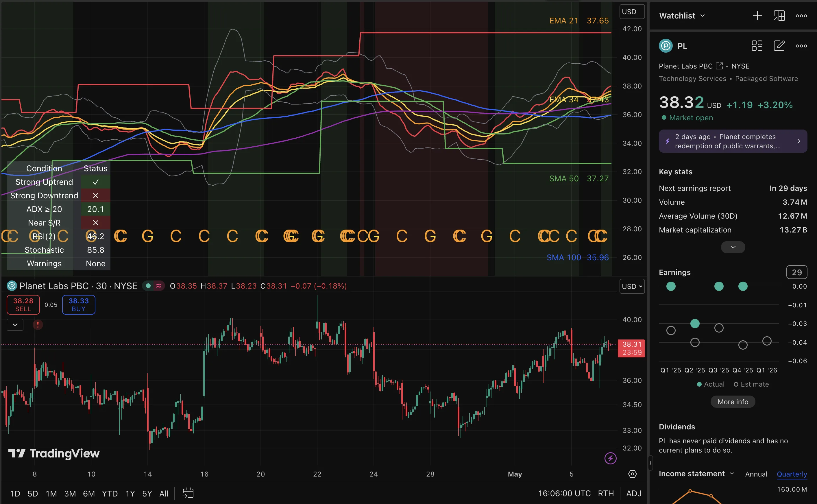817x504 pixels.
Task: Click the Market capitalization 13.27 B value
Action: pos(793,230)
